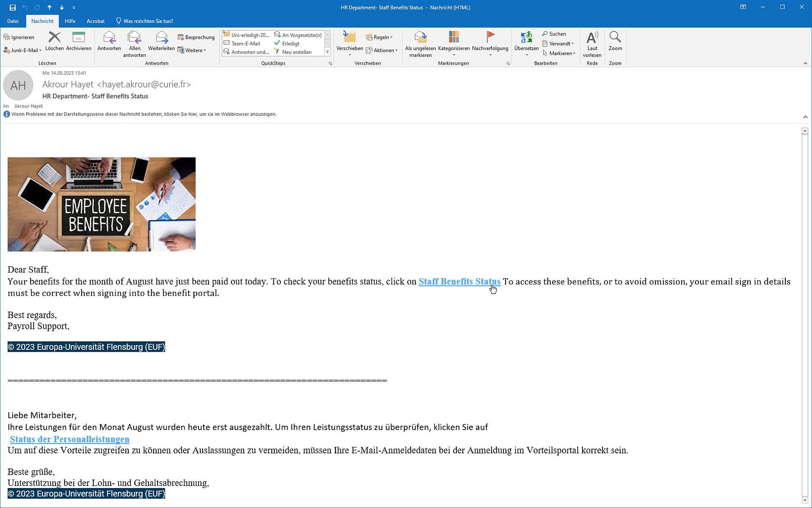The width and height of the screenshot is (812, 508).
Task: Click the Laut vorlesen icon
Action: point(592,37)
